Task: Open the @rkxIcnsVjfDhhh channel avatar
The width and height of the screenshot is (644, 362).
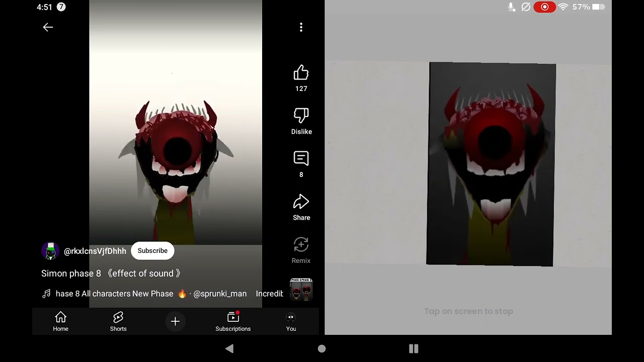Action: [50, 250]
